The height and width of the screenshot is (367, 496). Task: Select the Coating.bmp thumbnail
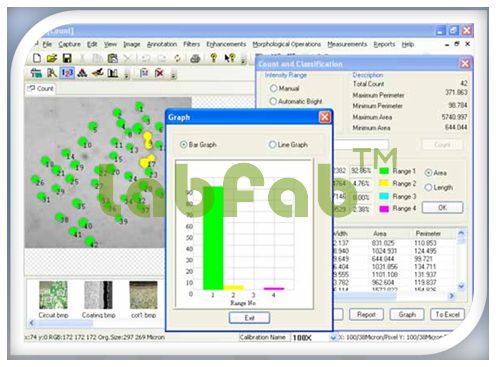click(x=98, y=295)
